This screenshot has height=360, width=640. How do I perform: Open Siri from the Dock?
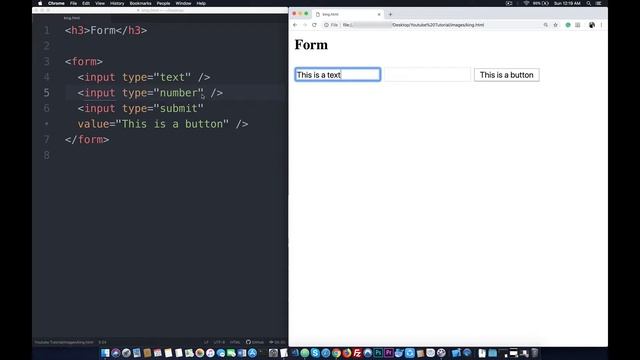pos(116,353)
